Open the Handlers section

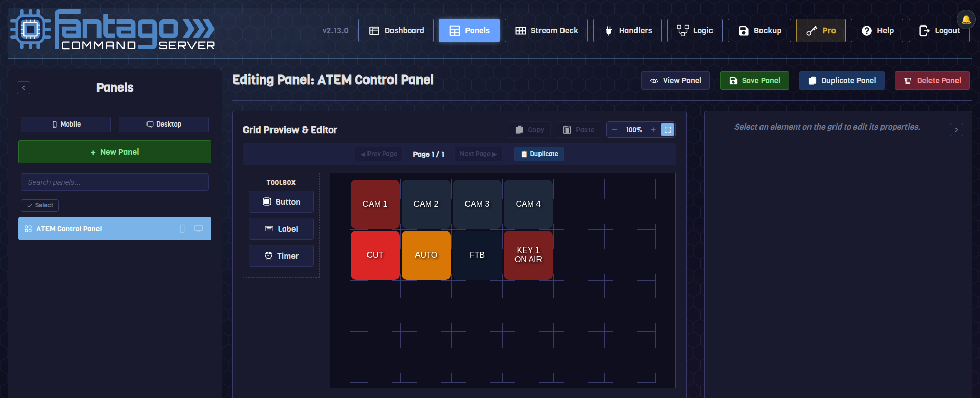tap(627, 31)
